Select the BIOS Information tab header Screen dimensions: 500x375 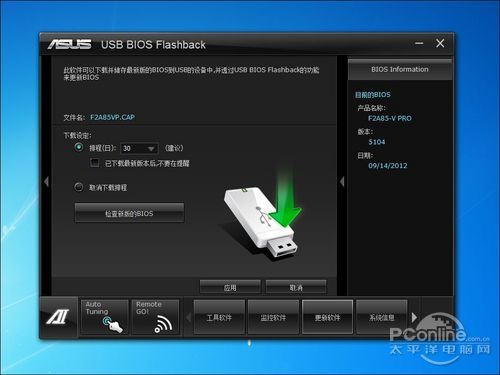(x=400, y=69)
